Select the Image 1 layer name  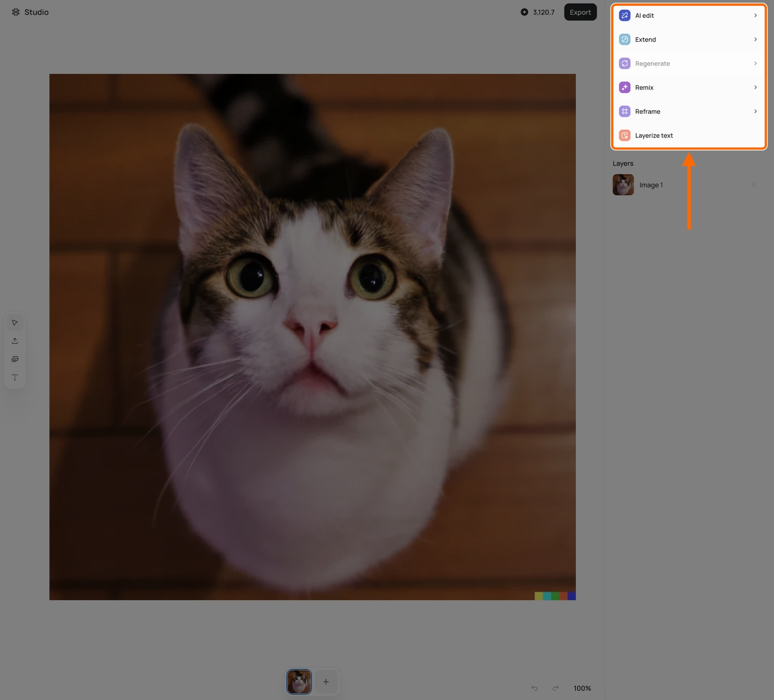pyautogui.click(x=651, y=185)
